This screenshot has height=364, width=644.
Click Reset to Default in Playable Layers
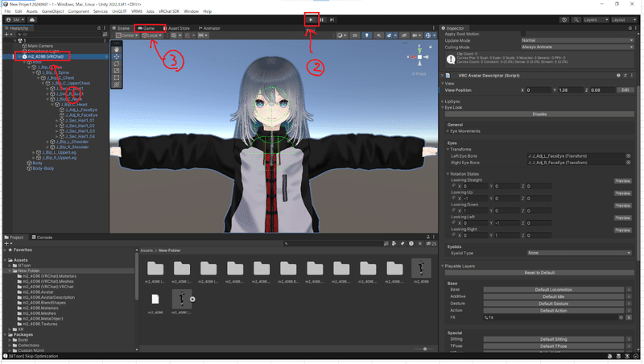click(x=539, y=273)
